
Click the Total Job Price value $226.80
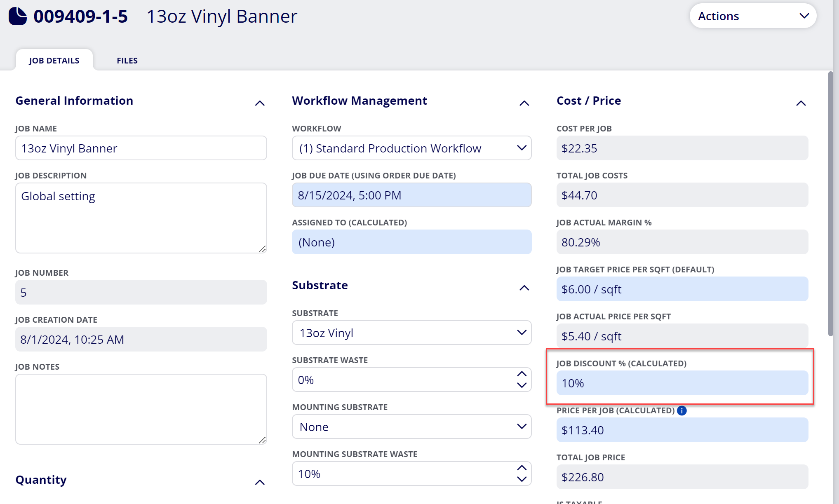pyautogui.click(x=682, y=477)
